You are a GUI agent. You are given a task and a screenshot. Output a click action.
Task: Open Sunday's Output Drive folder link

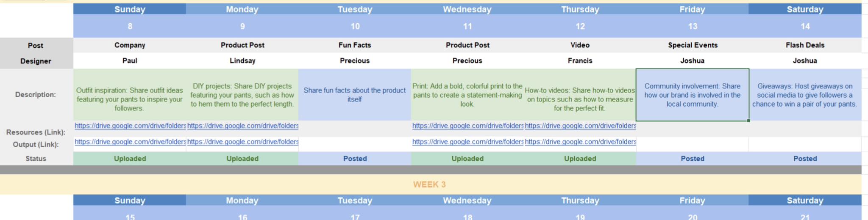pyautogui.click(x=130, y=142)
